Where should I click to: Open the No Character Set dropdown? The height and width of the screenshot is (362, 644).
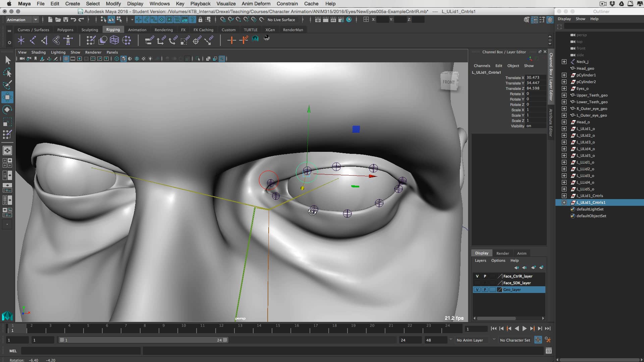pos(515,340)
